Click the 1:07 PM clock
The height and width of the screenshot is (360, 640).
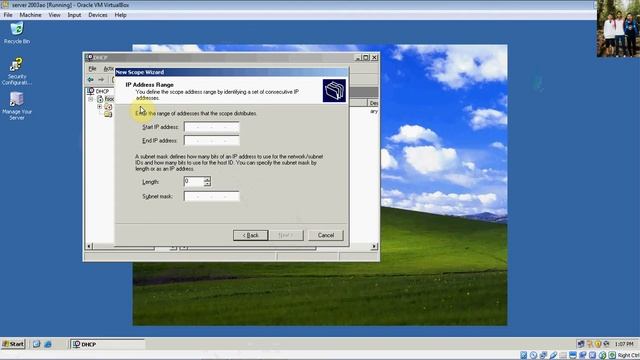pyautogui.click(x=624, y=344)
